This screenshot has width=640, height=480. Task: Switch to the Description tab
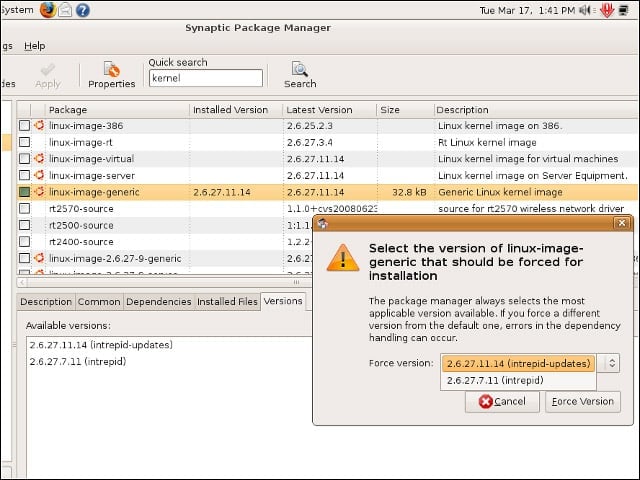[46, 302]
